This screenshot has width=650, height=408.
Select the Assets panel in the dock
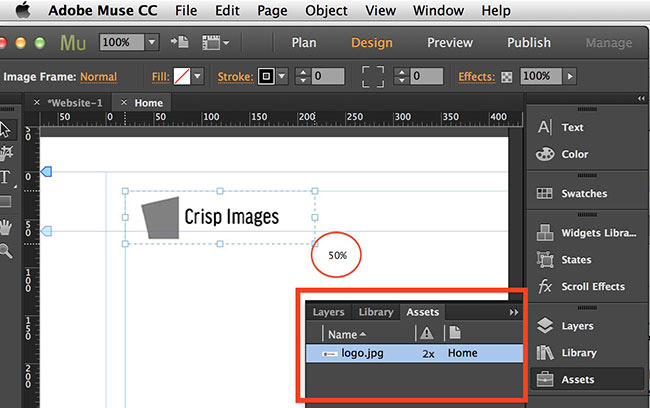pos(587,379)
